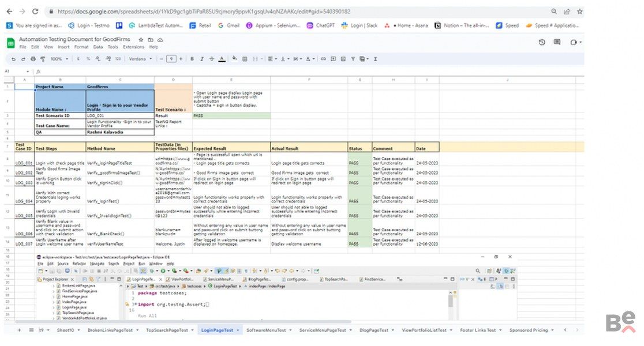Click the Borders icon

click(245, 59)
